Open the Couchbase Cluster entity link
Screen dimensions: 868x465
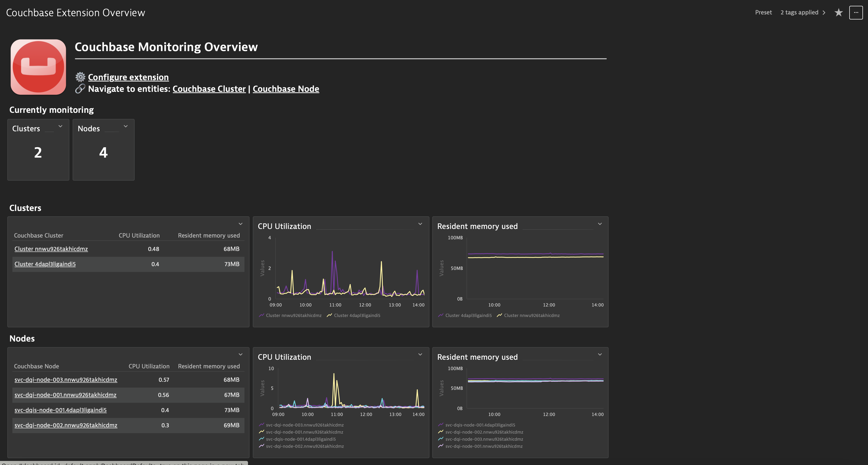pos(209,88)
